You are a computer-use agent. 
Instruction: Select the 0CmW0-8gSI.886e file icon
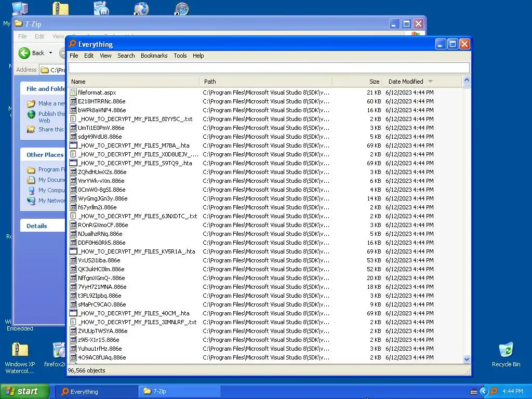point(73,189)
